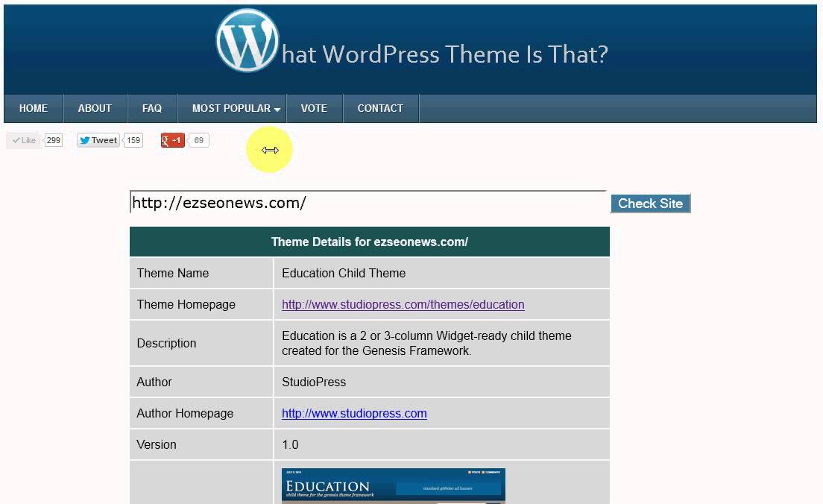Screen dimensions: 823x504
Task: Click the WordPress logo in header
Action: click(247, 40)
